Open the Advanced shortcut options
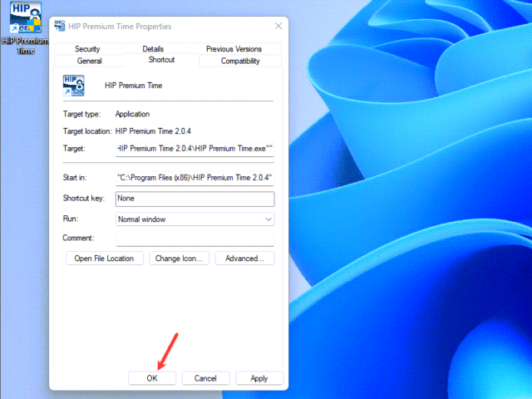This screenshot has height=399, width=532. coord(244,259)
